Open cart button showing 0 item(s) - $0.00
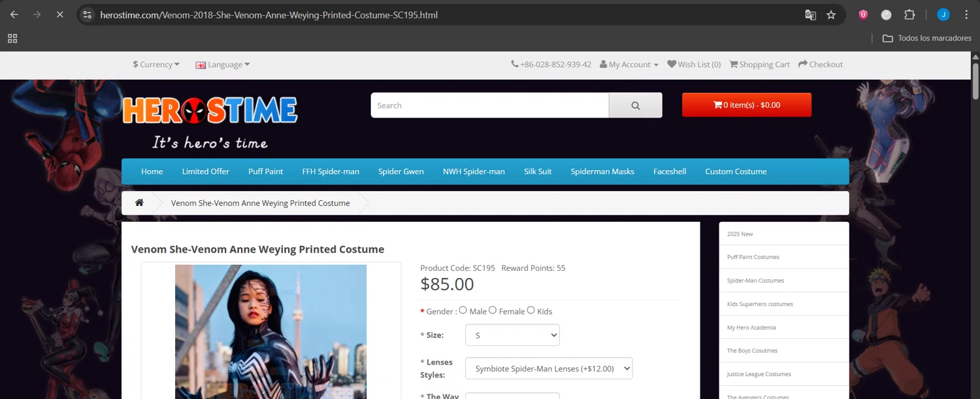The image size is (980, 399). point(747,105)
